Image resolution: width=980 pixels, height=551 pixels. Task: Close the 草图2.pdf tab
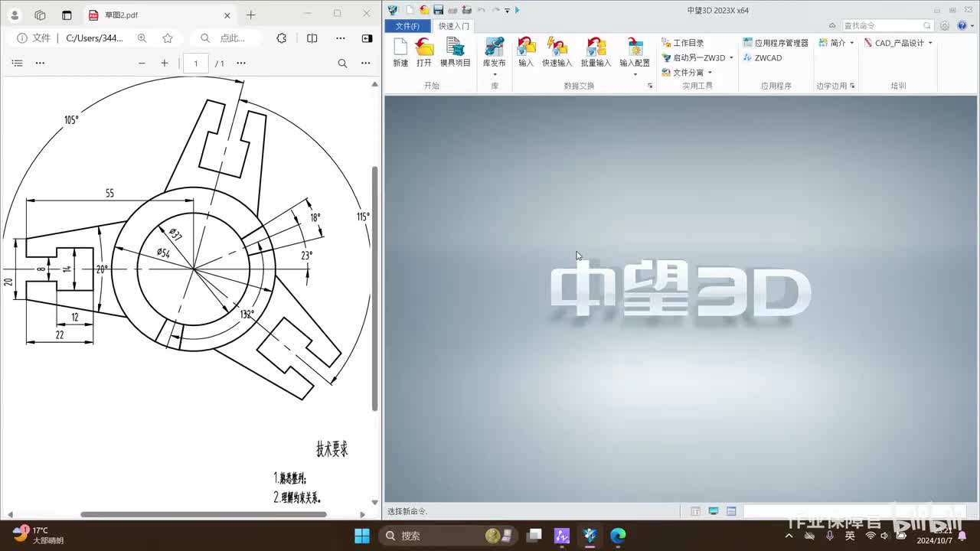click(x=227, y=15)
